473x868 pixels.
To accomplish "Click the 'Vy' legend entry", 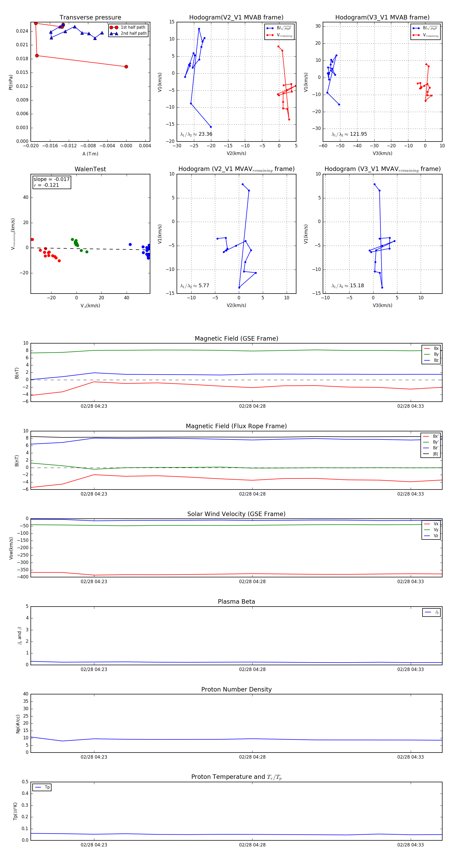I will (x=431, y=530).
